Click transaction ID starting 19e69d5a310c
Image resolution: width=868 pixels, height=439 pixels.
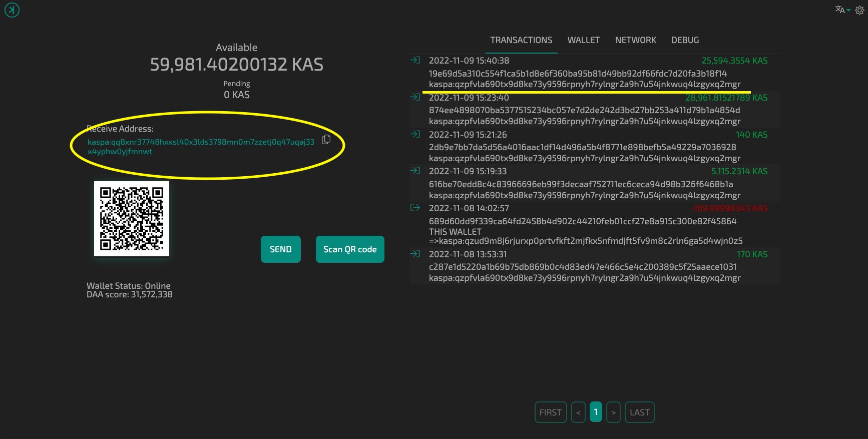578,74
